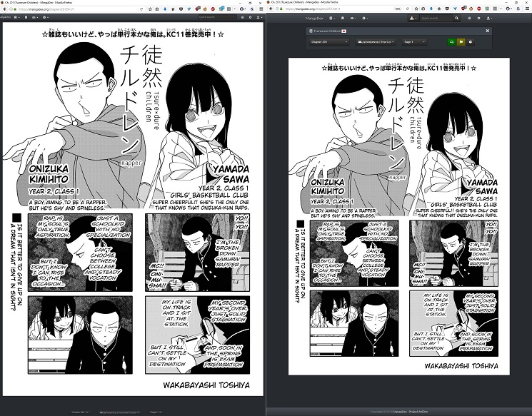This screenshot has height=416, width=532.
Task: Expand the search type dropdown beside Quick search
Action: coord(413,18)
